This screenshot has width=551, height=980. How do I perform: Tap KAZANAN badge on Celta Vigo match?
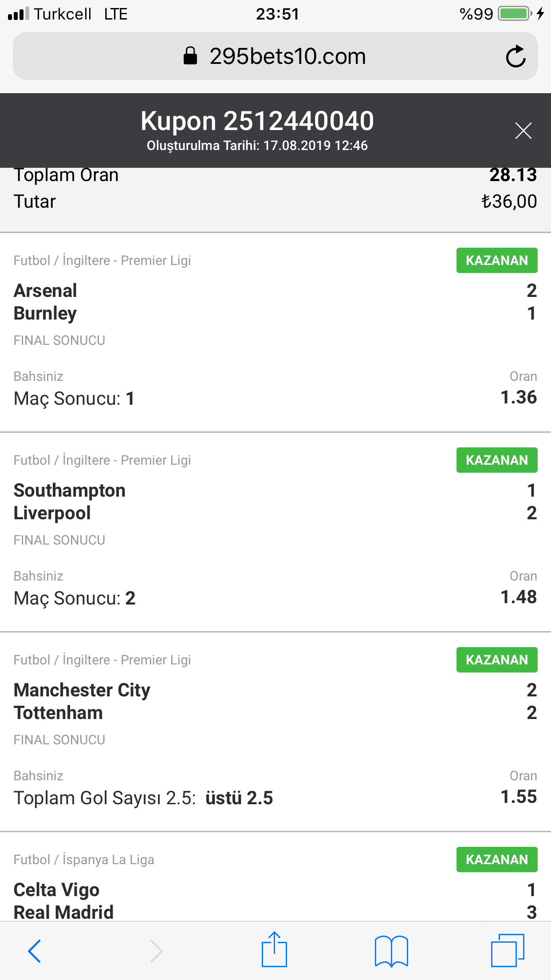497,859
